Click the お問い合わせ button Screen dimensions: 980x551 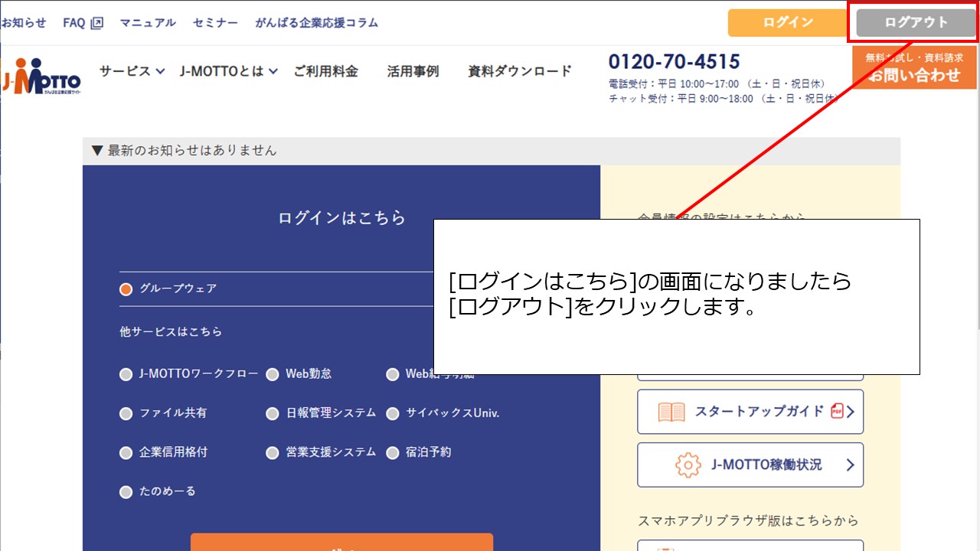point(914,68)
